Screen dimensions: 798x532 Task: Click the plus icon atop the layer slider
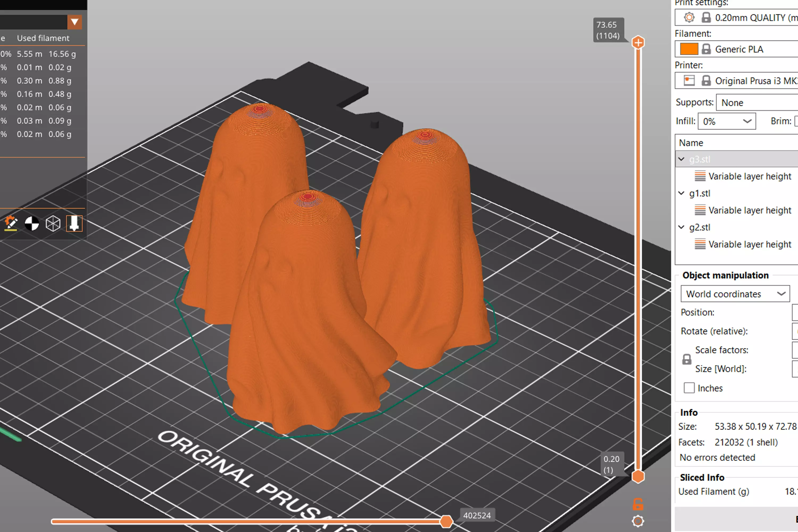tap(638, 43)
